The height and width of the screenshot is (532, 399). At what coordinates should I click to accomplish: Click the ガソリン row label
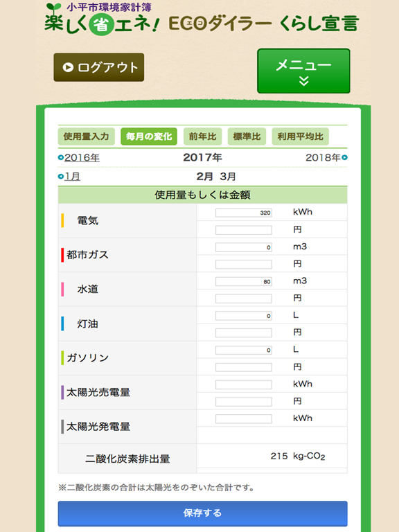pos(87,357)
